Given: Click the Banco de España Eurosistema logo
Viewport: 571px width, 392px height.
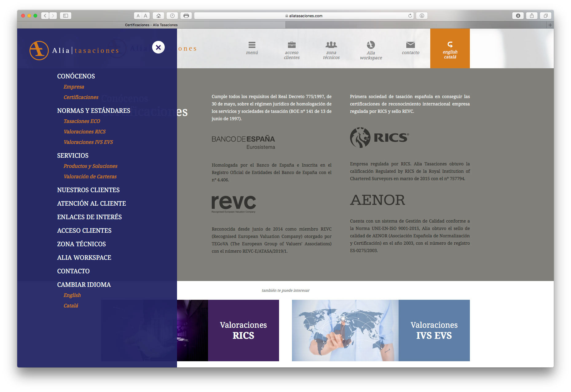Looking at the screenshot, I should tap(243, 142).
